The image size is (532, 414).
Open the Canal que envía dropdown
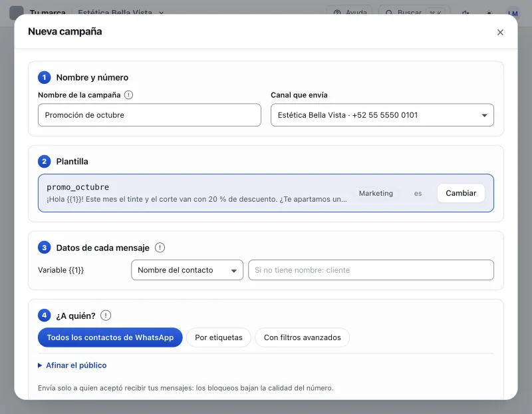[x=382, y=115]
